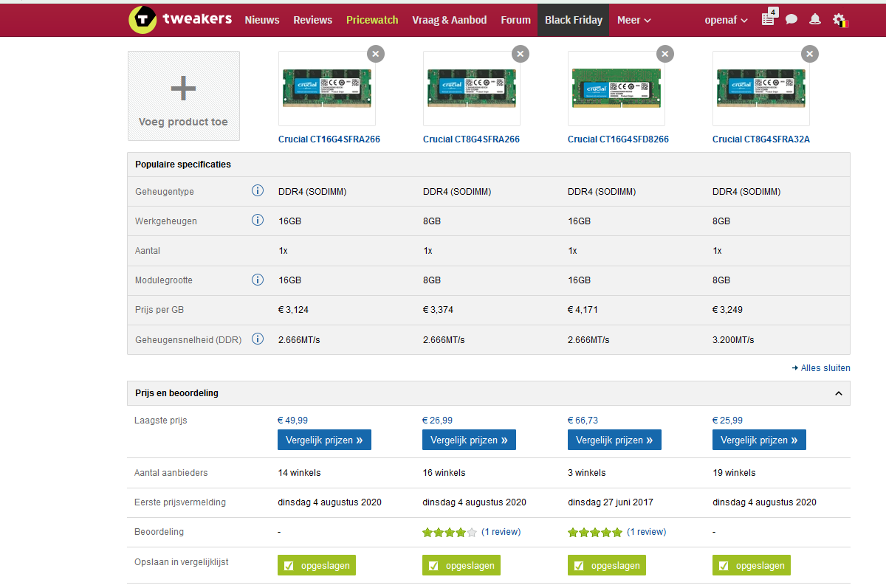Toggle opgeslagen checkbox for Crucial CT8G4SFRA32A
This screenshot has height=588, width=886.
tap(752, 565)
